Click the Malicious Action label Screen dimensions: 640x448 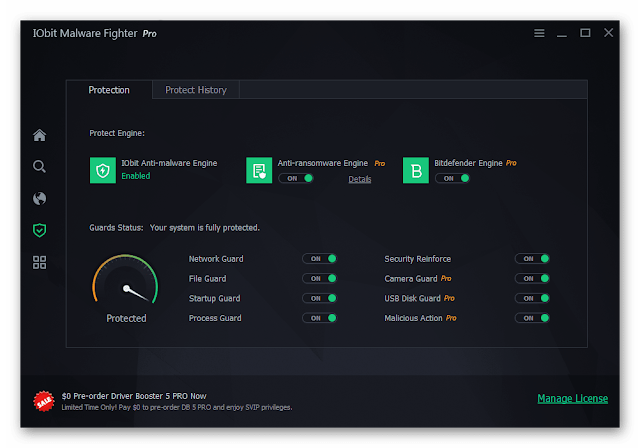pos(413,318)
